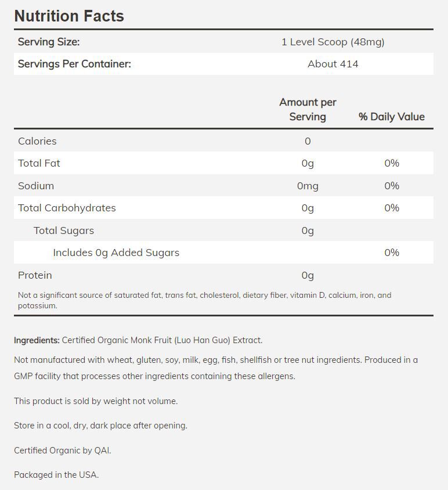Select the About 414 value

[333, 64]
